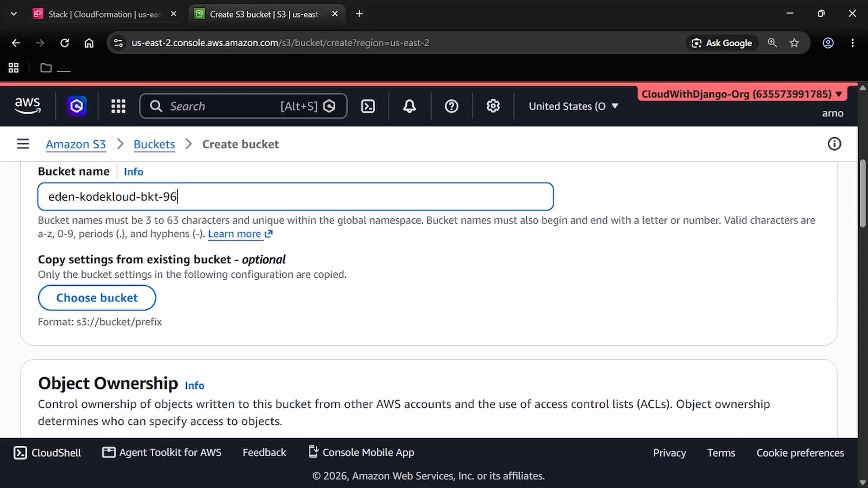The height and width of the screenshot is (488, 868).
Task: Open Agent Toolkit for AWS footer link
Action: coord(162,453)
